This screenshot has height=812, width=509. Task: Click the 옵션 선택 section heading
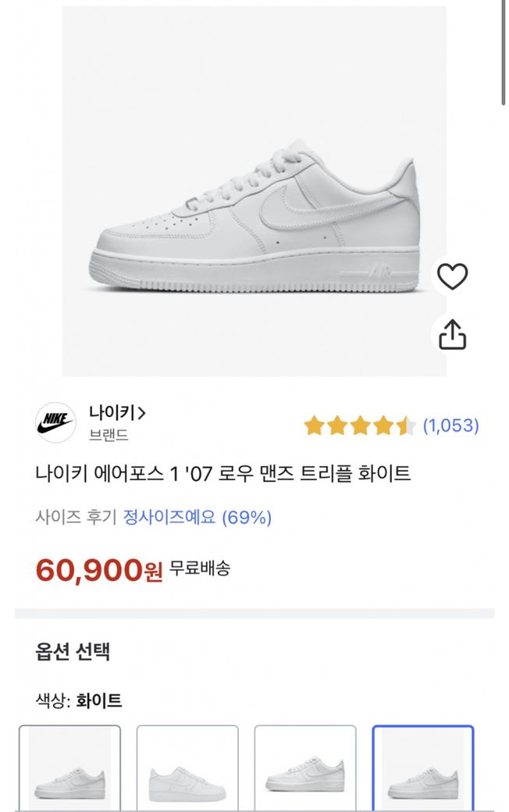coord(73,652)
